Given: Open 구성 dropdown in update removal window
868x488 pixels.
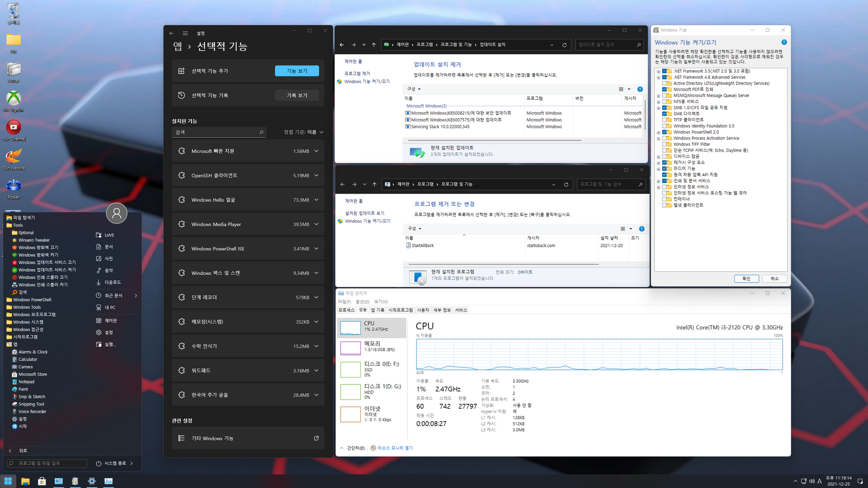Looking at the screenshot, I should [x=414, y=89].
